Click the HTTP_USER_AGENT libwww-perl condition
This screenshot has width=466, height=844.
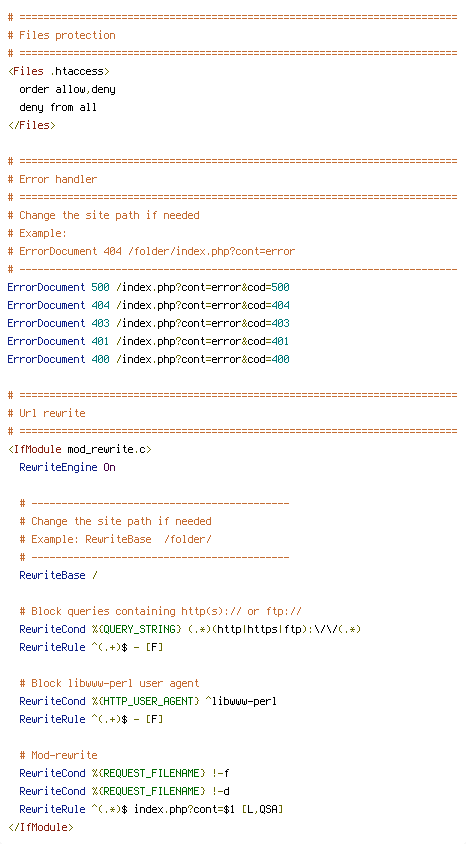coord(149,701)
